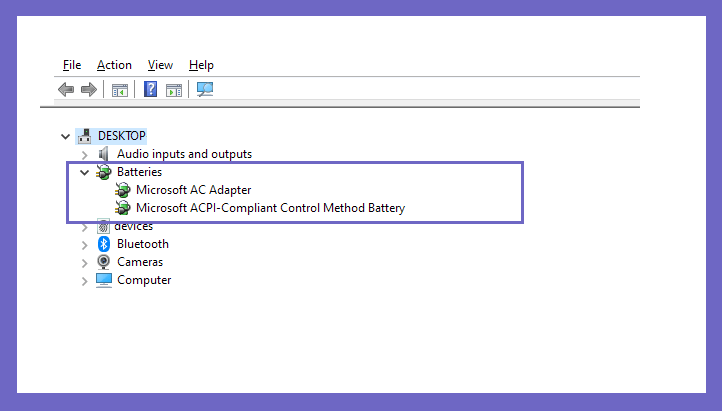Click the blue Help question mark icon
The image size is (722, 411).
pos(151,89)
